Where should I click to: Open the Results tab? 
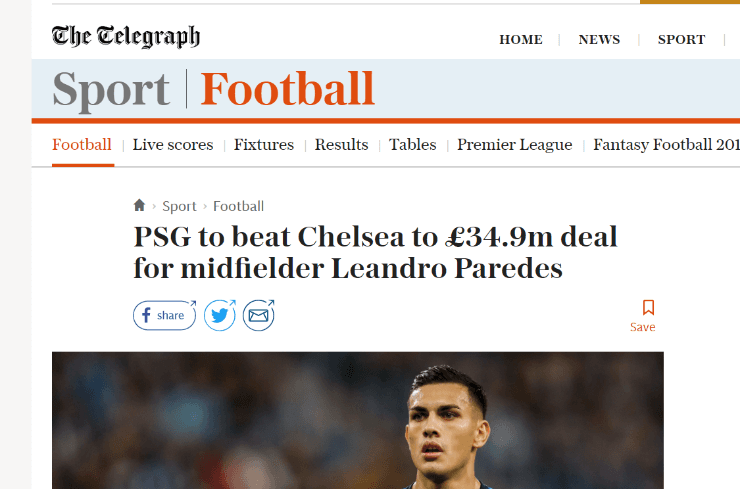point(341,145)
